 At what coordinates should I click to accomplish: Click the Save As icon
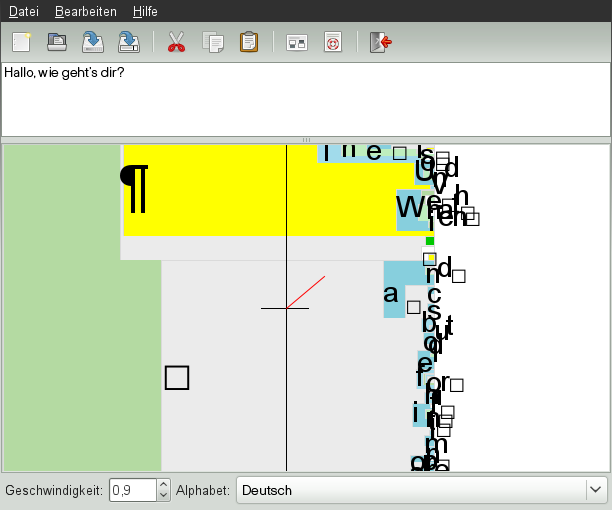click(129, 42)
